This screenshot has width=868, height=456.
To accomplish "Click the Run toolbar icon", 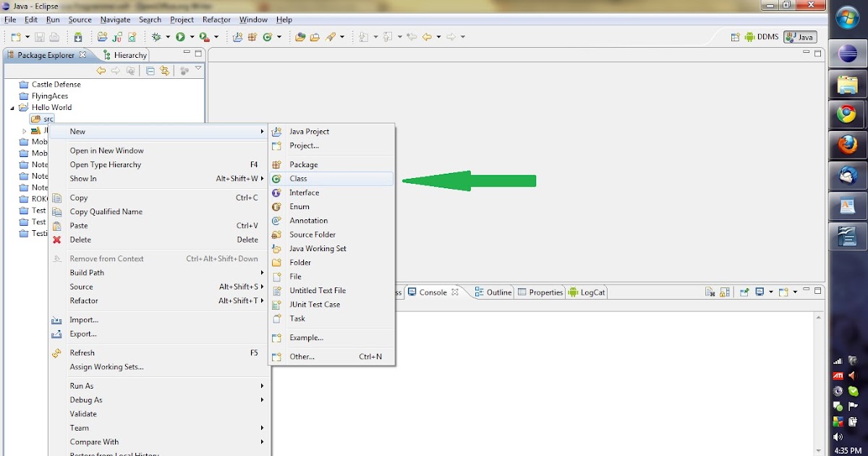I will click(x=181, y=36).
